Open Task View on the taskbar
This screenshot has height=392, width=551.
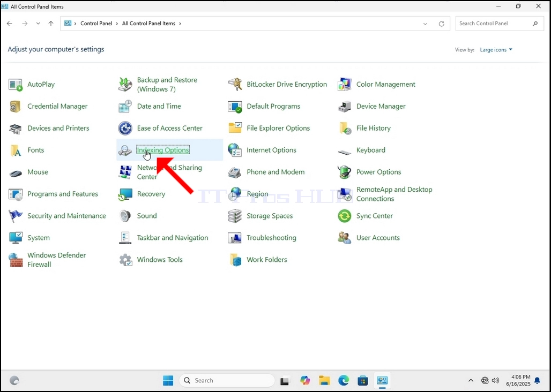[285, 380]
